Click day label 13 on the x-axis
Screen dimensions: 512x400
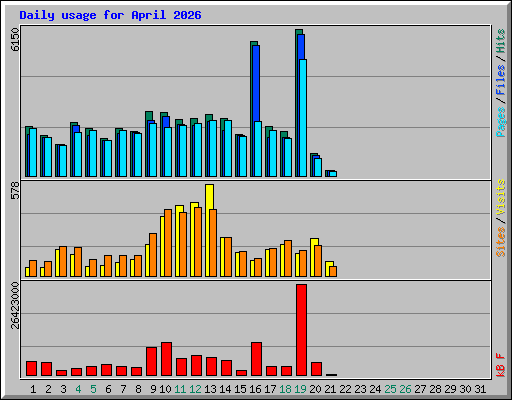pyautogui.click(x=210, y=389)
